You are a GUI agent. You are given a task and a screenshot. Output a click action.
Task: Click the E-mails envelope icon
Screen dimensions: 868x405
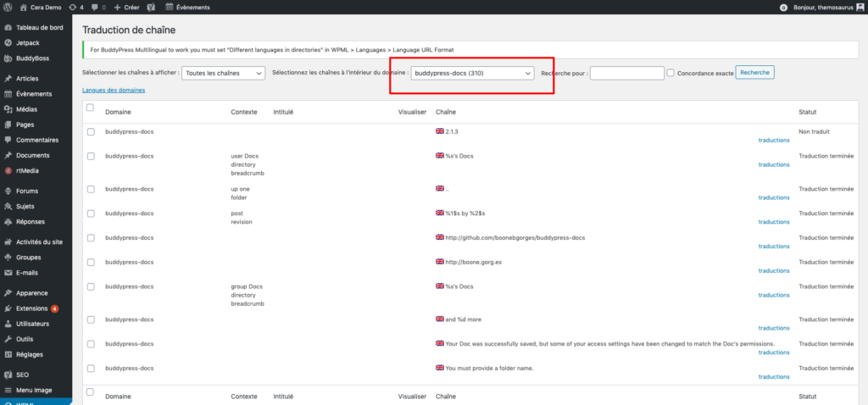[8, 273]
